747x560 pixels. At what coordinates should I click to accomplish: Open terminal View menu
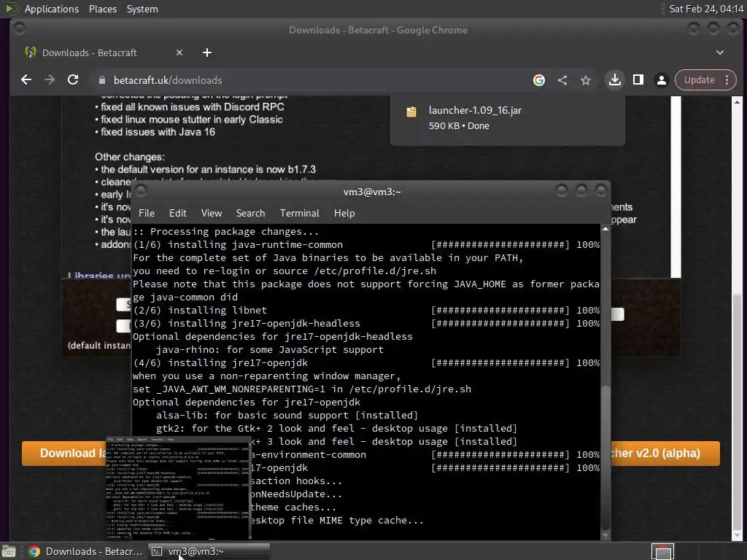tap(211, 214)
